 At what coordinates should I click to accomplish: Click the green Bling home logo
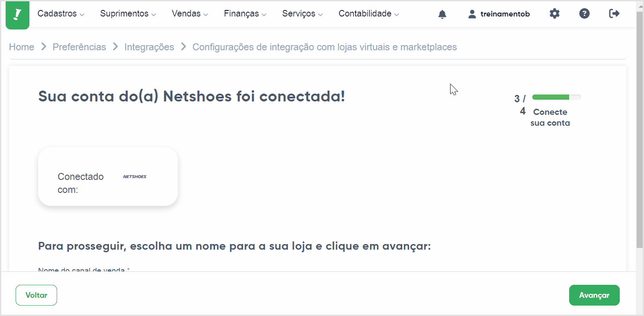[17, 15]
